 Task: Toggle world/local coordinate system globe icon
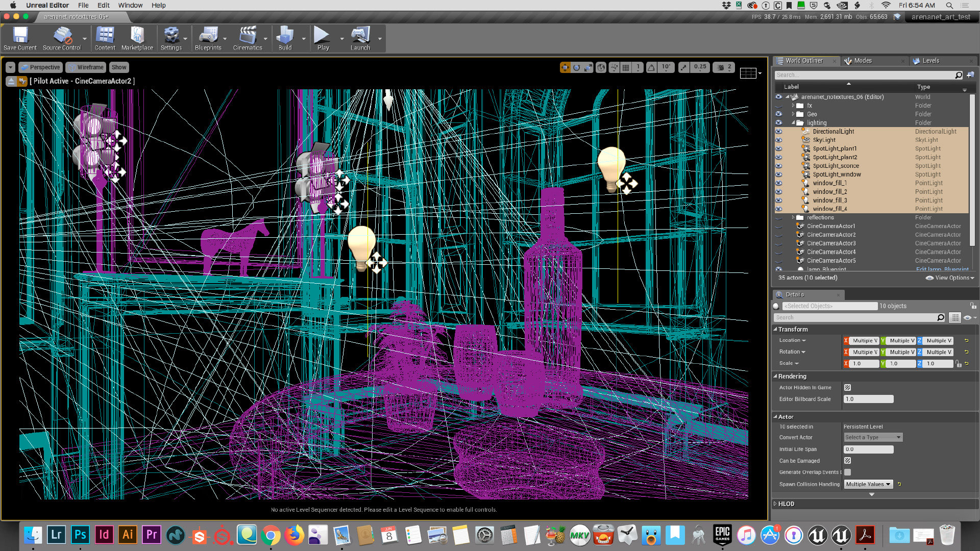pyautogui.click(x=601, y=67)
